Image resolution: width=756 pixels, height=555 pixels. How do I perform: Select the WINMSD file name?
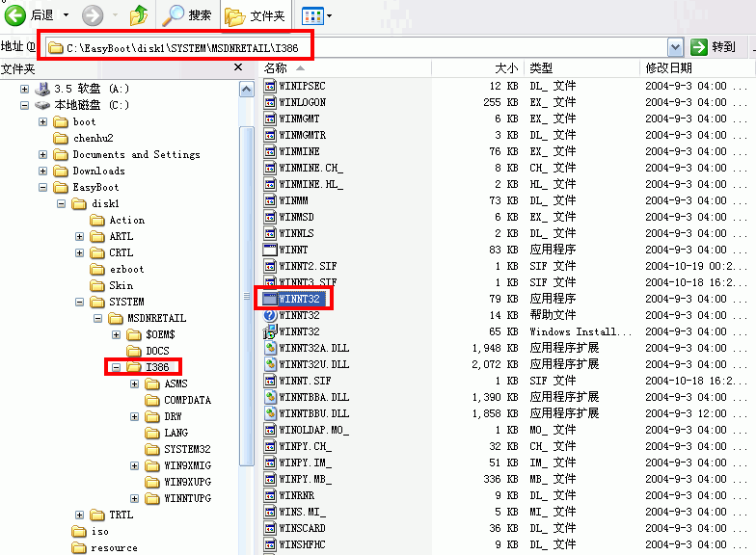point(296,218)
